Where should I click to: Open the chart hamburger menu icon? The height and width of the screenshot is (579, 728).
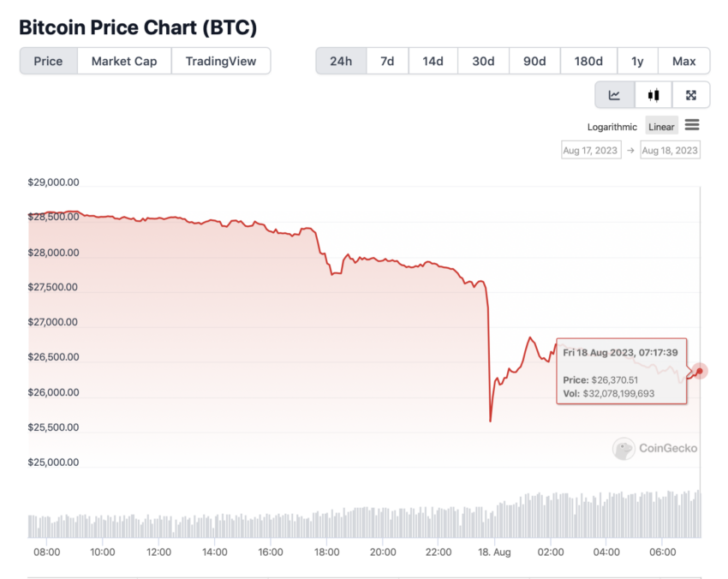pos(692,125)
